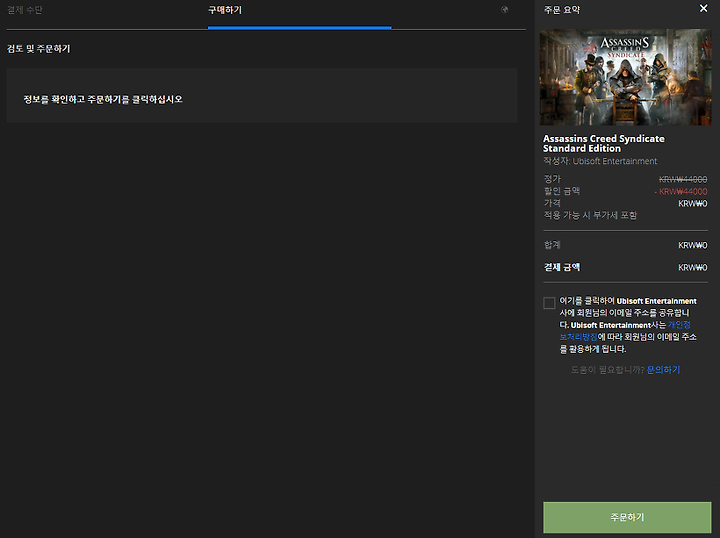Click the 검토 및 주문하기 heading
This screenshot has width=720, height=538.
(39, 49)
